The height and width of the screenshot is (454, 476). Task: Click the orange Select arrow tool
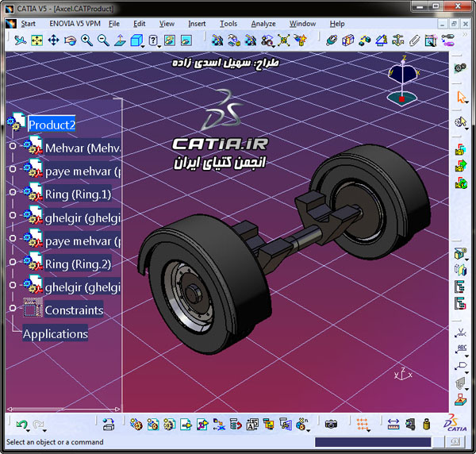click(x=461, y=97)
